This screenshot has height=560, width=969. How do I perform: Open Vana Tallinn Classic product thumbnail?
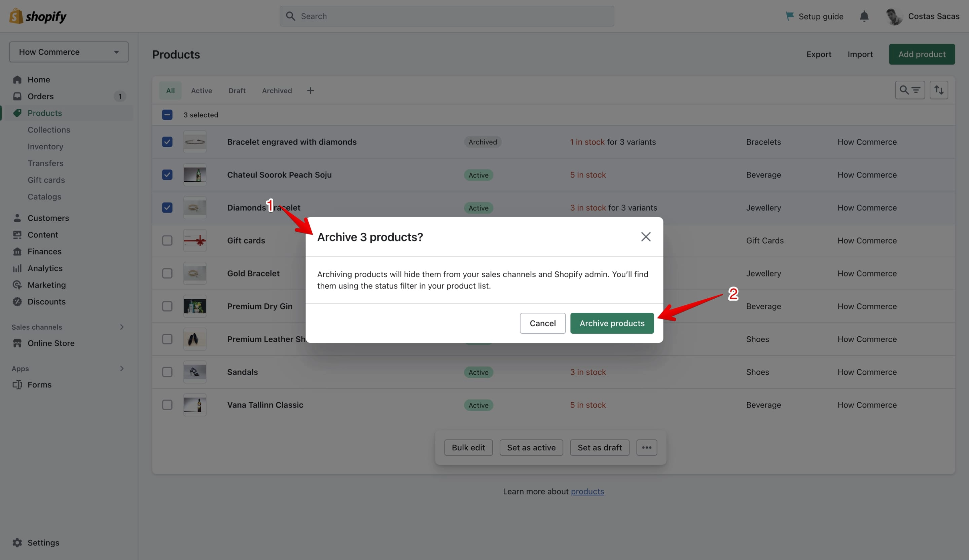pos(194,405)
